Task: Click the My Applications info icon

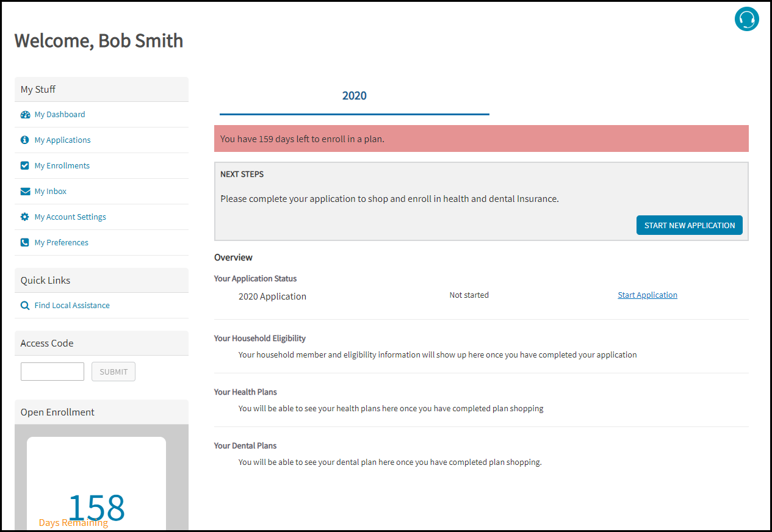Action: coord(25,140)
